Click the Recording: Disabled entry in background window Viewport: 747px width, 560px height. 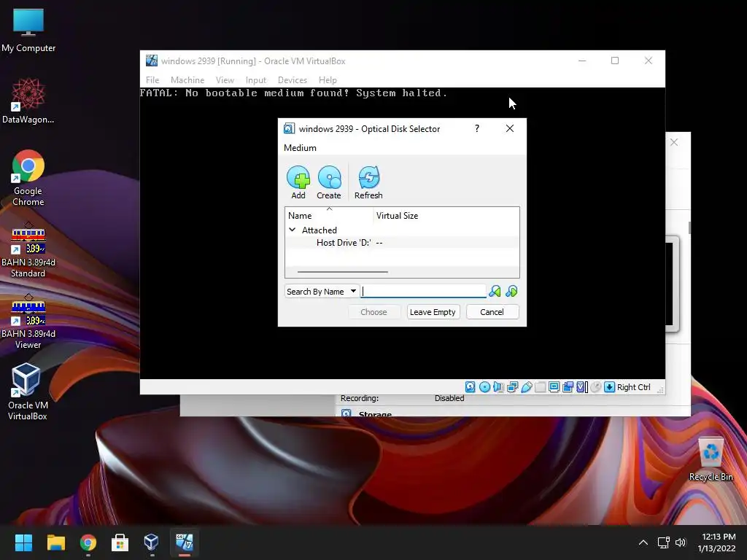point(402,398)
